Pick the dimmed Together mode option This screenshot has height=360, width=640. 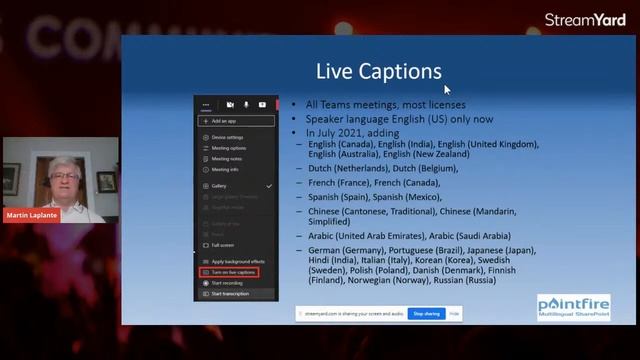[x=236, y=207]
